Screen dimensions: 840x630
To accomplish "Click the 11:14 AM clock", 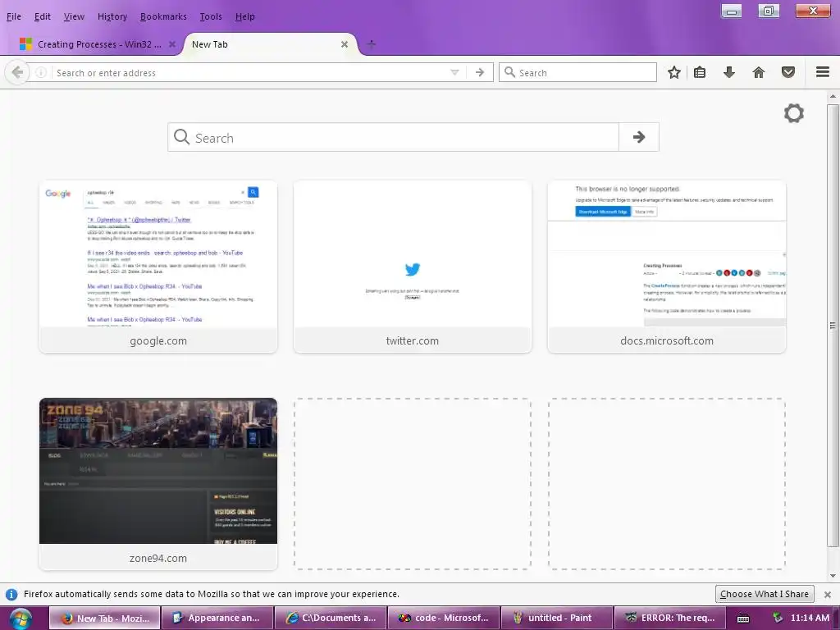I will tap(810, 619).
